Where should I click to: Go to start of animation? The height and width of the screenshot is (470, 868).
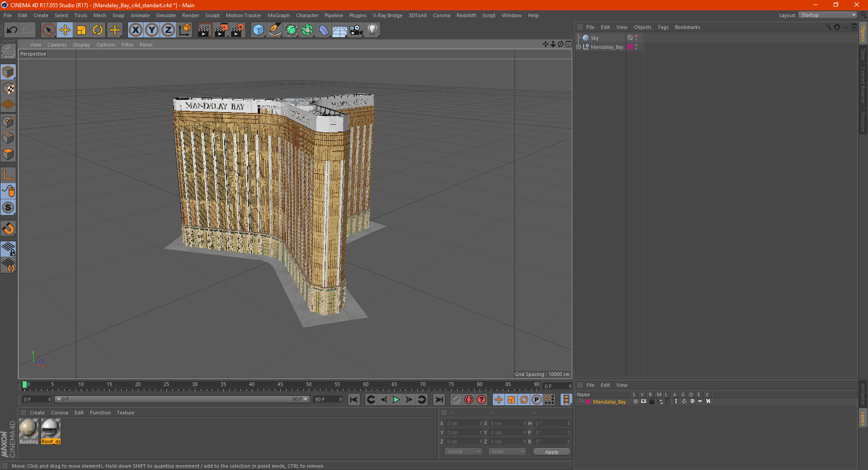[x=354, y=399]
